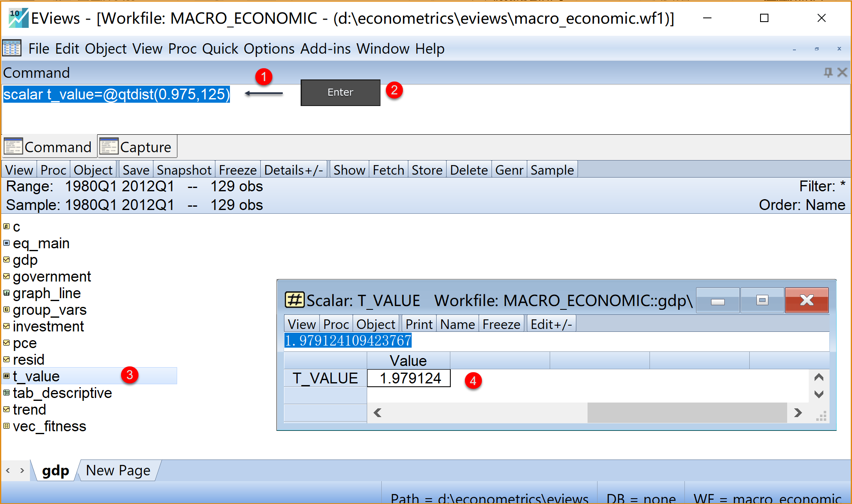Close the Command panel with its X icon

842,73
